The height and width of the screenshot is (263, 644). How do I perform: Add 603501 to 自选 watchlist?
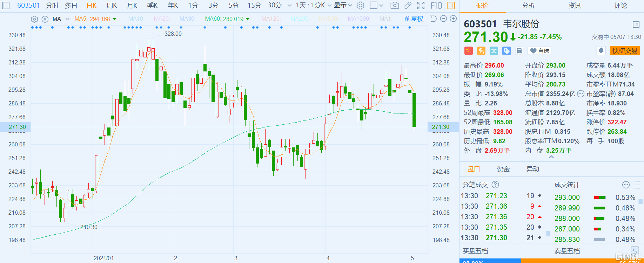pyautogui.click(x=539, y=51)
